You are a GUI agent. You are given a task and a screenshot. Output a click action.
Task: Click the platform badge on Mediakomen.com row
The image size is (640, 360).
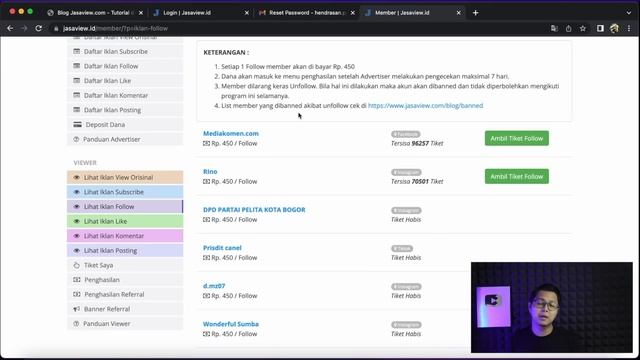pos(406,134)
